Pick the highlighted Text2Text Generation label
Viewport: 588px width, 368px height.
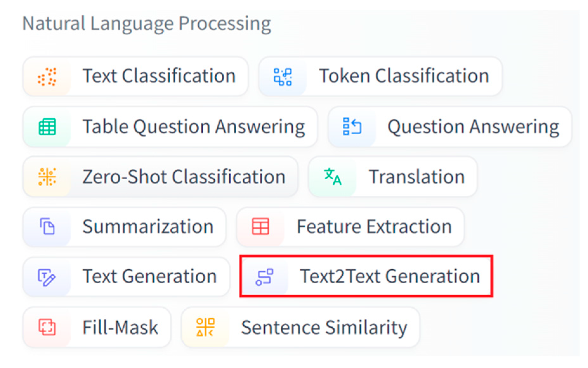pos(390,276)
